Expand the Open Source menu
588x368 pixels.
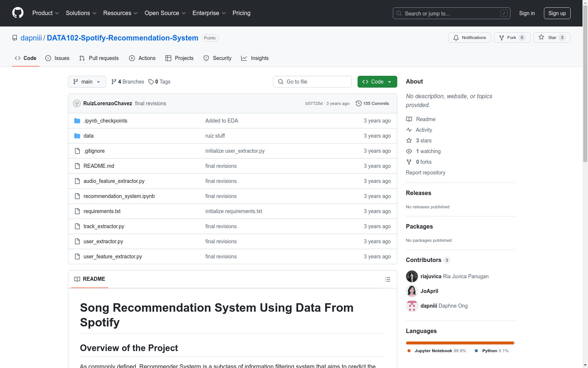click(x=165, y=13)
